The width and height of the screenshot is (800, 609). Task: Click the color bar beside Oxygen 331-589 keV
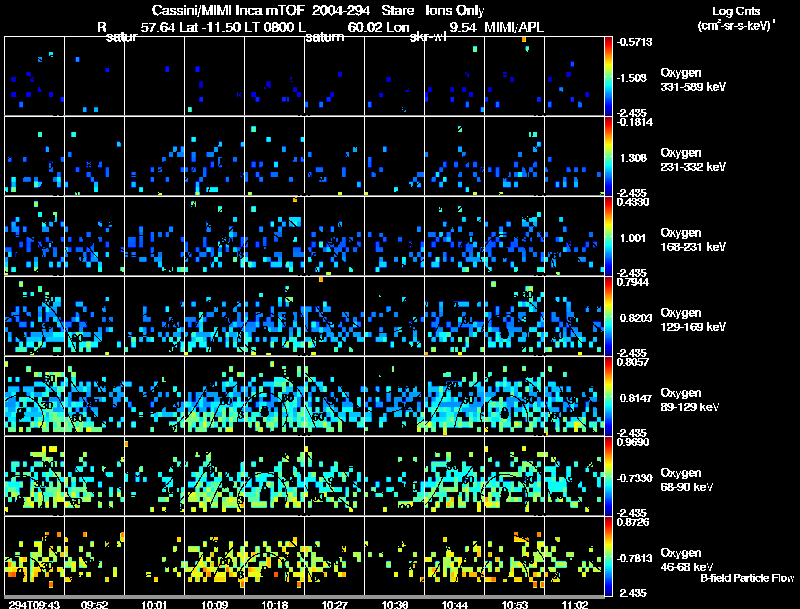pos(608,76)
